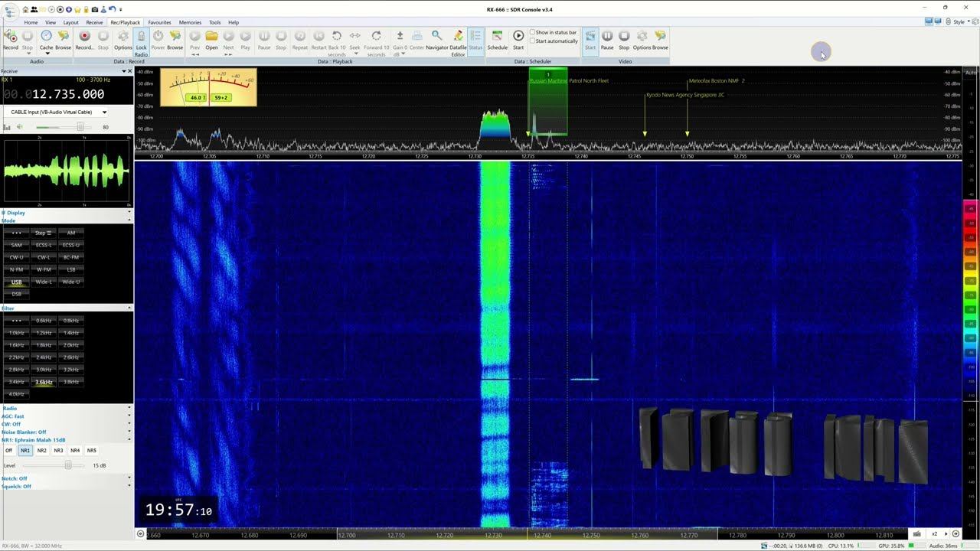Click the Step mode button

click(x=44, y=233)
